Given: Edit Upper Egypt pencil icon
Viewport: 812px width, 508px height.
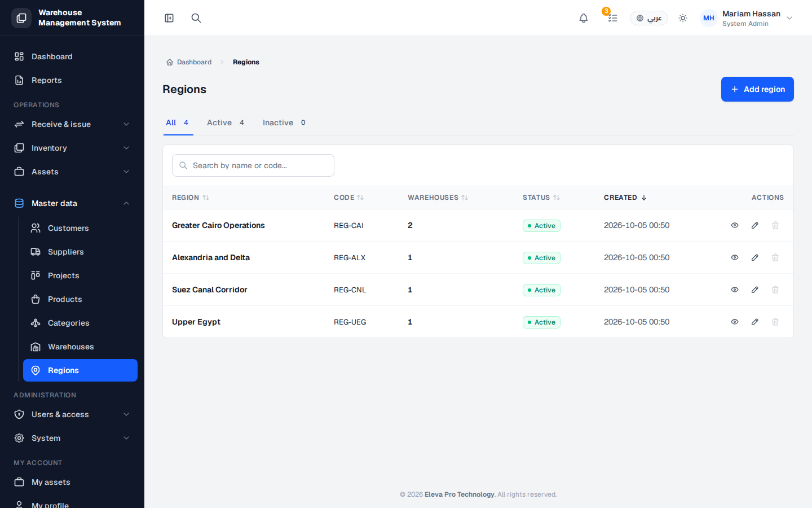Looking at the screenshot, I should pos(755,322).
